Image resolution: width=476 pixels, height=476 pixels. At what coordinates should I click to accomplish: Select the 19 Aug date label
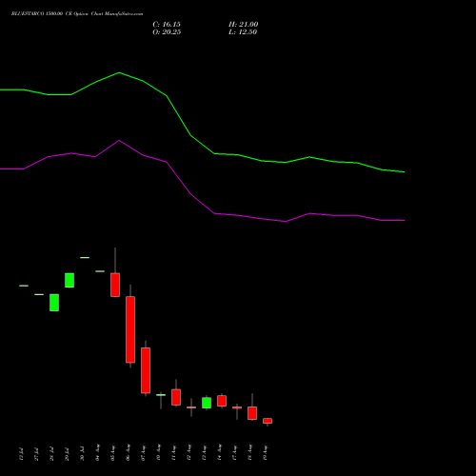266,453
